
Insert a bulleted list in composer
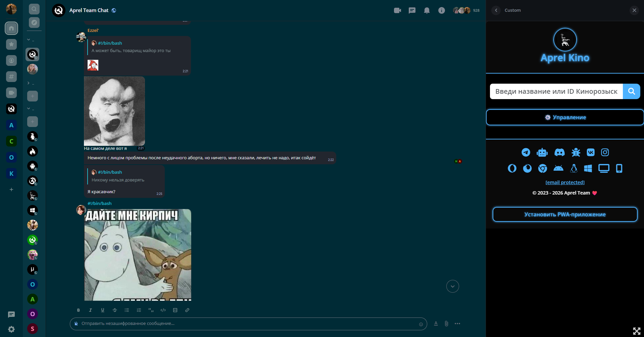coord(127,310)
